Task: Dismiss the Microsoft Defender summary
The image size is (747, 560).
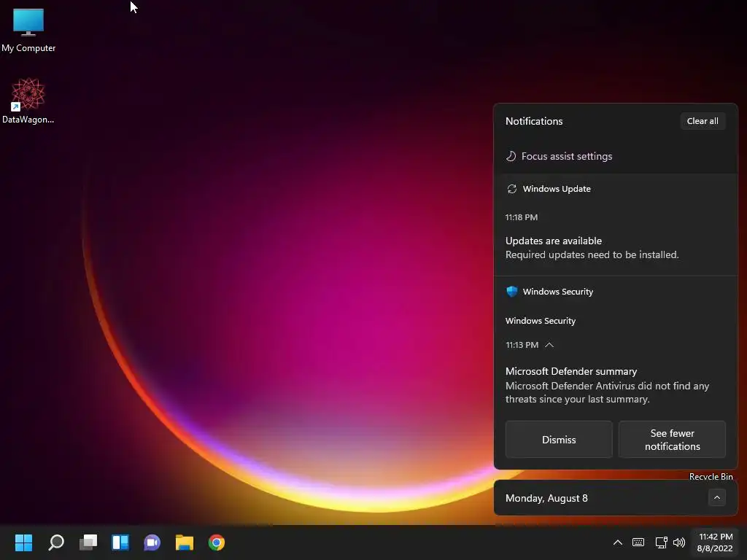Action: [559, 440]
